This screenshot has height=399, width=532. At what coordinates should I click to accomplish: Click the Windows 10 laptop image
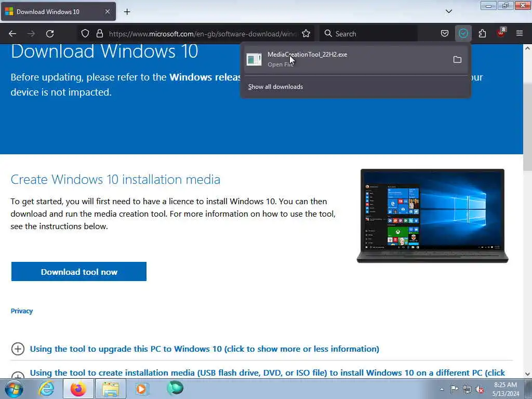(432, 216)
